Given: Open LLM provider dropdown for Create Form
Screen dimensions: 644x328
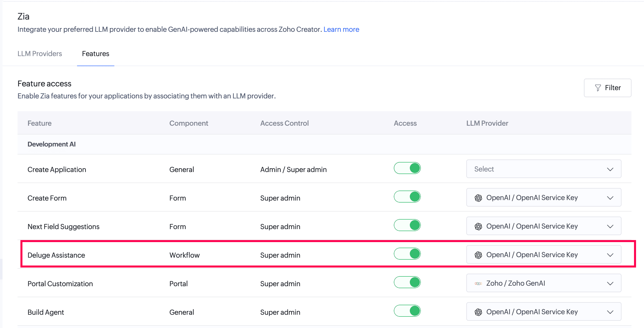Looking at the screenshot, I should [544, 197].
